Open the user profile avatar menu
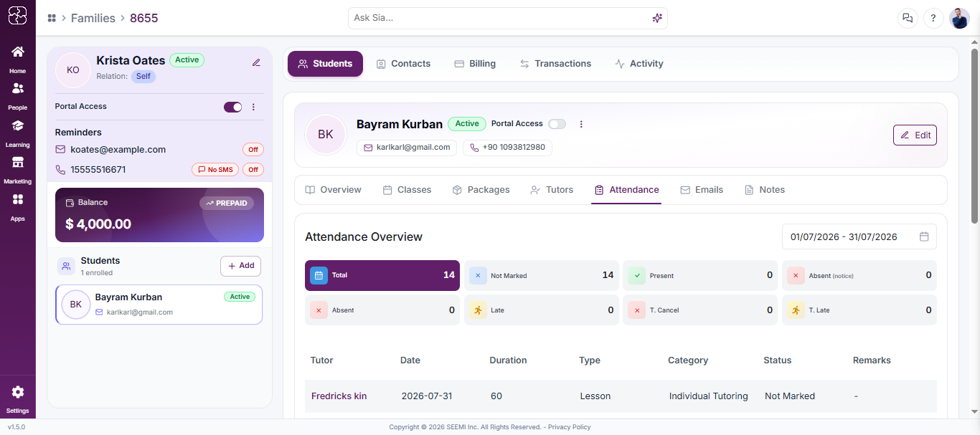Viewport: 980px width, 435px height. (959, 19)
